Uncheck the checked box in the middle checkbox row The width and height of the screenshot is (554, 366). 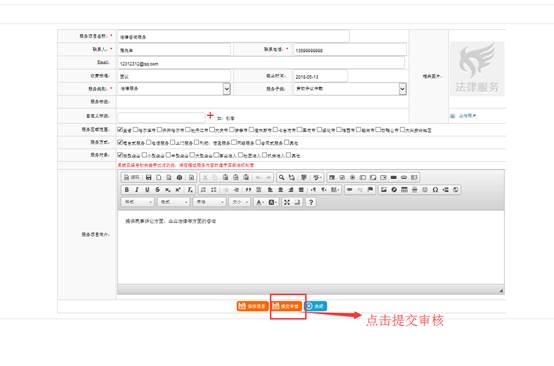point(120,142)
